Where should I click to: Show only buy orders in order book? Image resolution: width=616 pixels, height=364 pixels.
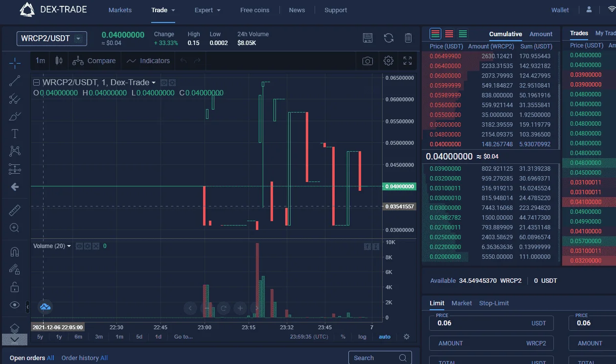tap(462, 34)
